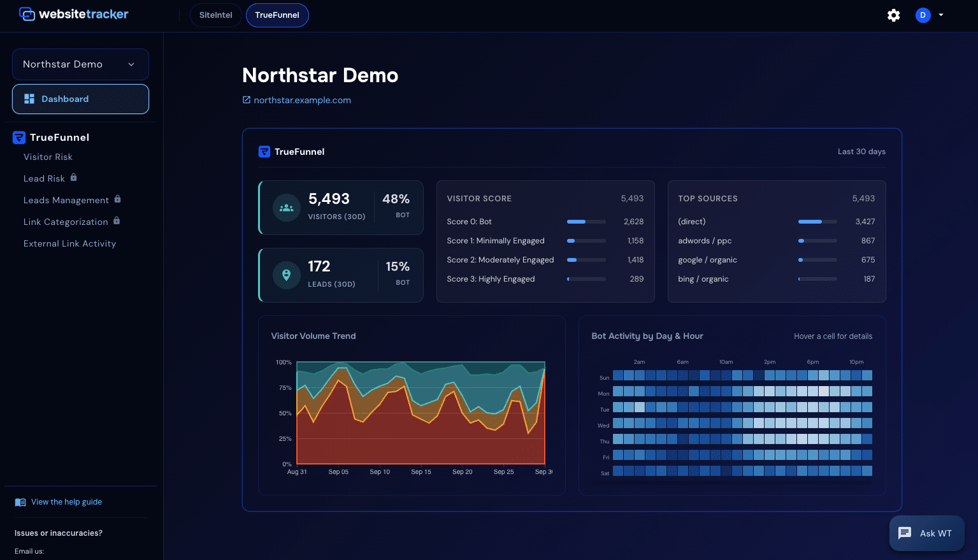
Task: Click the Hover a cell for details hint
Action: pos(833,336)
